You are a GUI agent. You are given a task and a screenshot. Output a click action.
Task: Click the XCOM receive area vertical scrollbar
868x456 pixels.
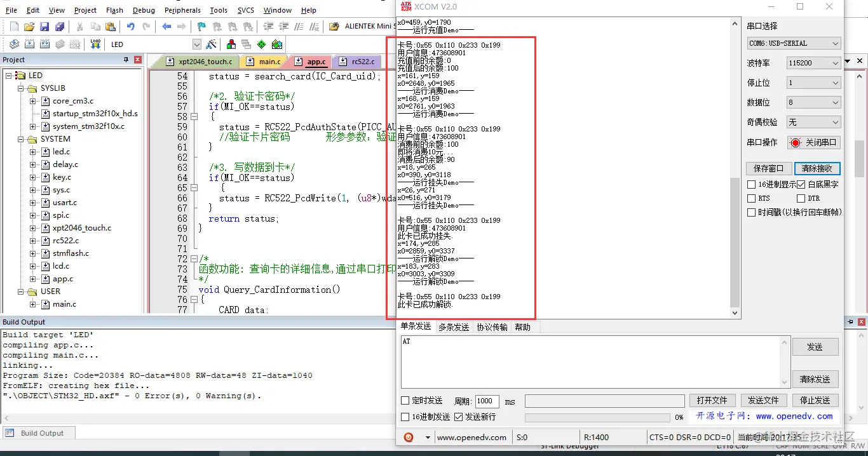735,168
